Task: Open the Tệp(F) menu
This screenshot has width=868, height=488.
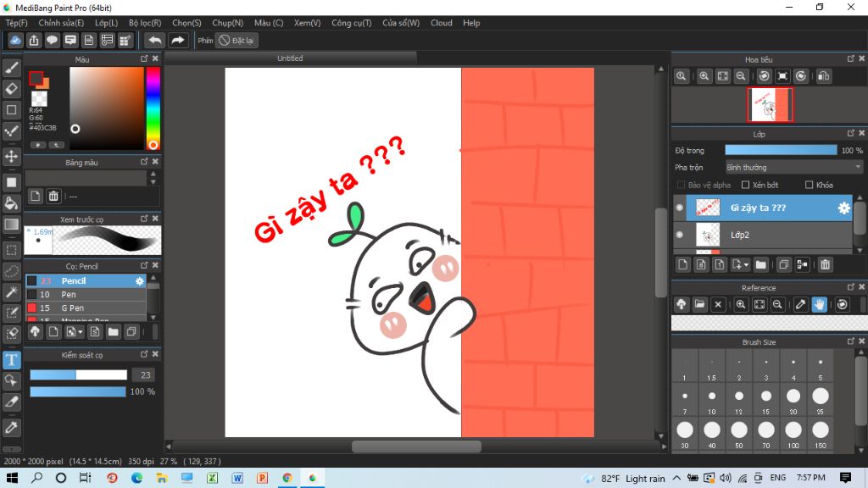Action: coord(17,23)
